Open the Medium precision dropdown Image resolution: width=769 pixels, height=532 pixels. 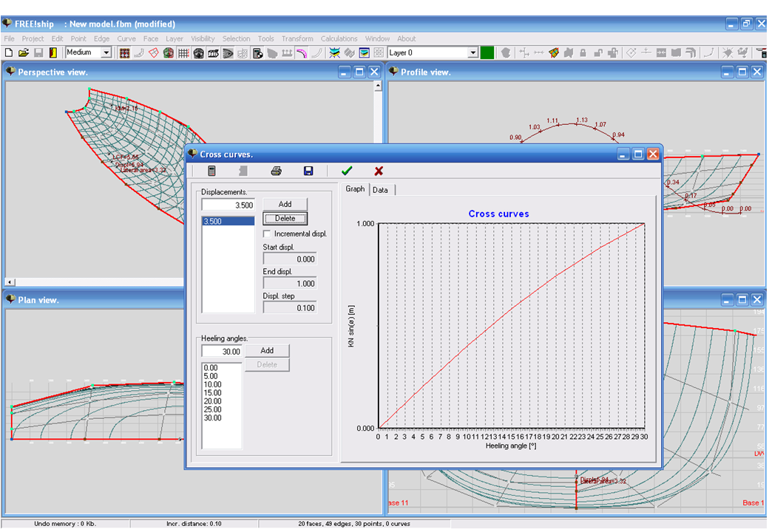click(x=106, y=52)
